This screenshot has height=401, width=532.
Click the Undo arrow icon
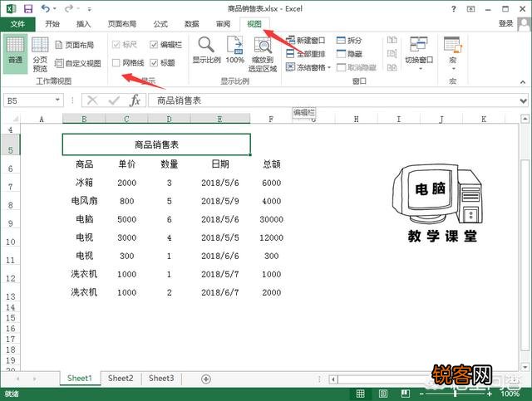(x=46, y=9)
